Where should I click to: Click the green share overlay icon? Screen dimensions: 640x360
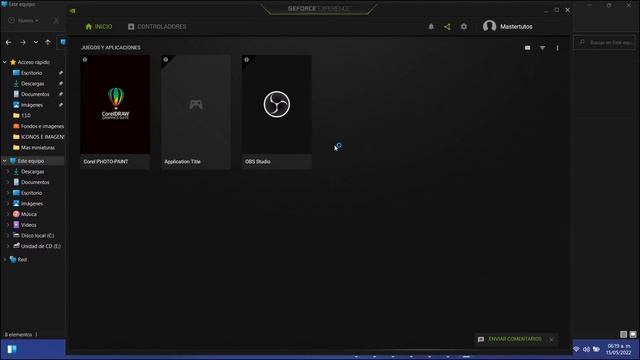(447, 27)
